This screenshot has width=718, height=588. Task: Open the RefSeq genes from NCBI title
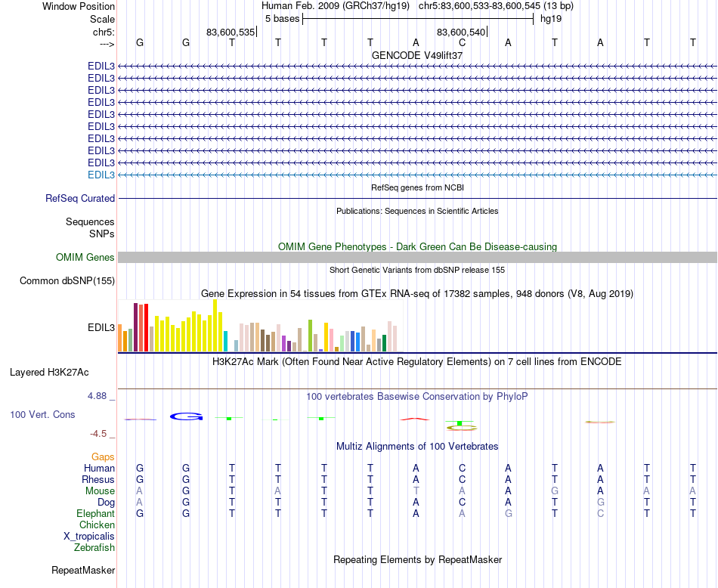pyautogui.click(x=417, y=187)
